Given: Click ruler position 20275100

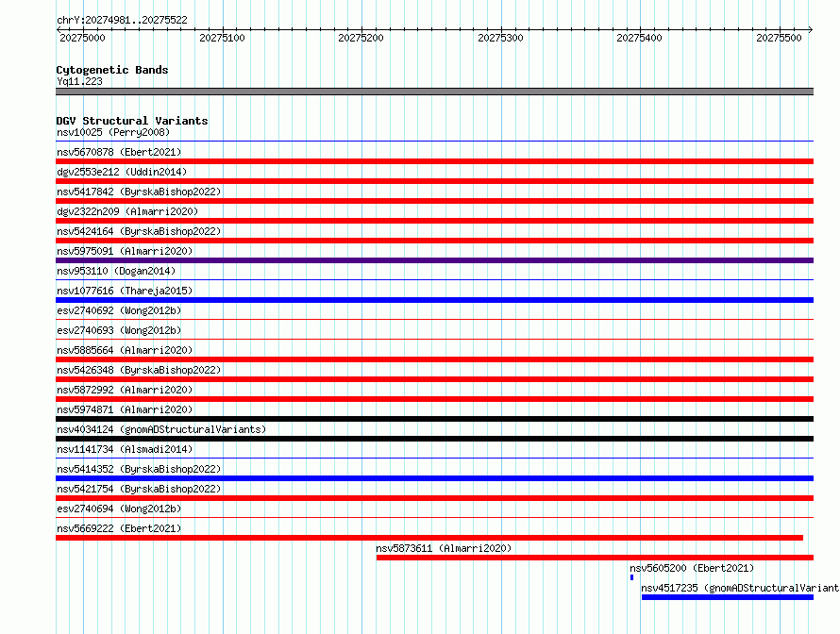Looking at the screenshot, I should click(x=222, y=38).
